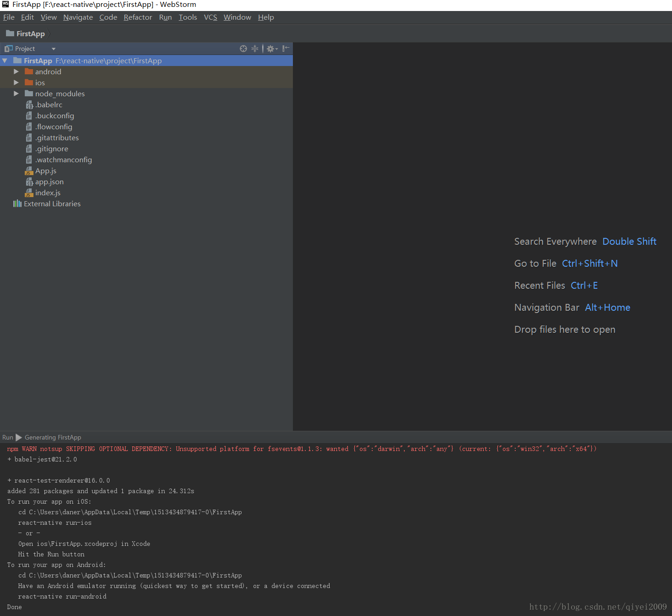Click the External Libraries icon

tap(17, 203)
